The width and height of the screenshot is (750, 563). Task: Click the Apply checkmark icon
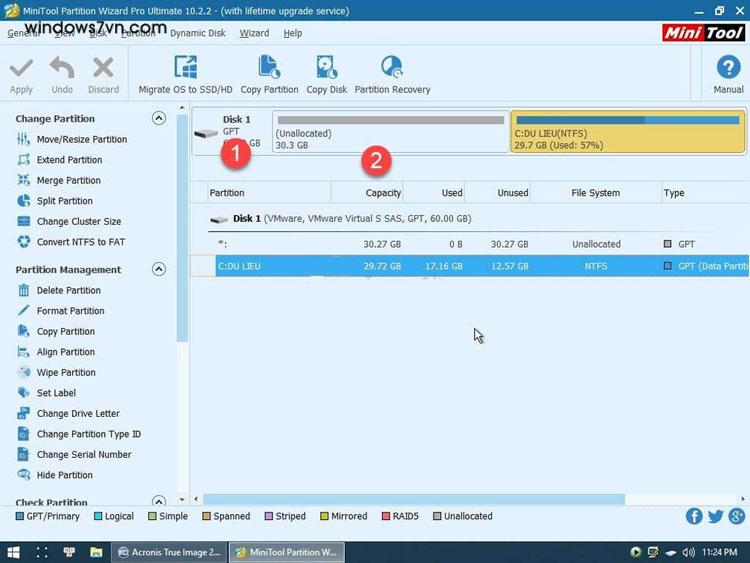pyautogui.click(x=21, y=68)
